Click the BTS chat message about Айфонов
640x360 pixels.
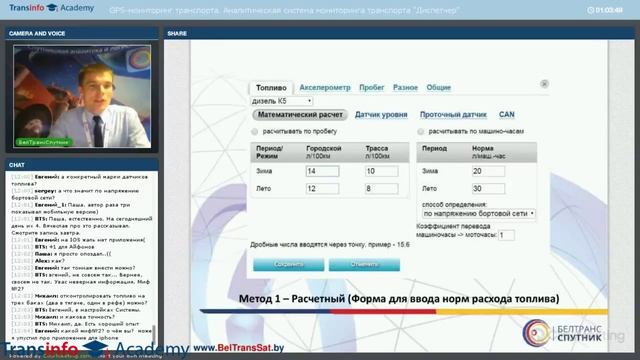click(53, 247)
